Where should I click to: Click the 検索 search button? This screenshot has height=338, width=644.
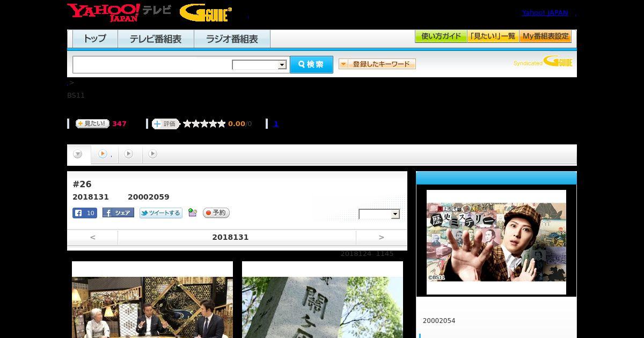pos(311,64)
